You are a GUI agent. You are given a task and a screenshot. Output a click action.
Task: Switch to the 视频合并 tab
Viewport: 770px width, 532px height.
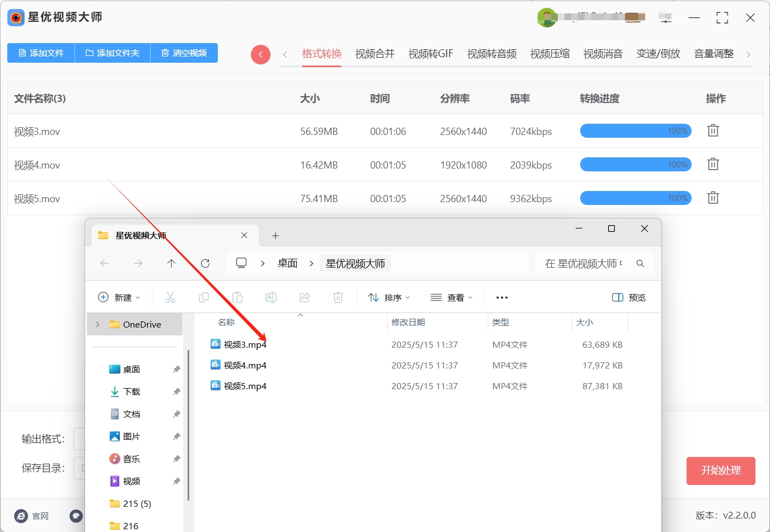(x=375, y=54)
